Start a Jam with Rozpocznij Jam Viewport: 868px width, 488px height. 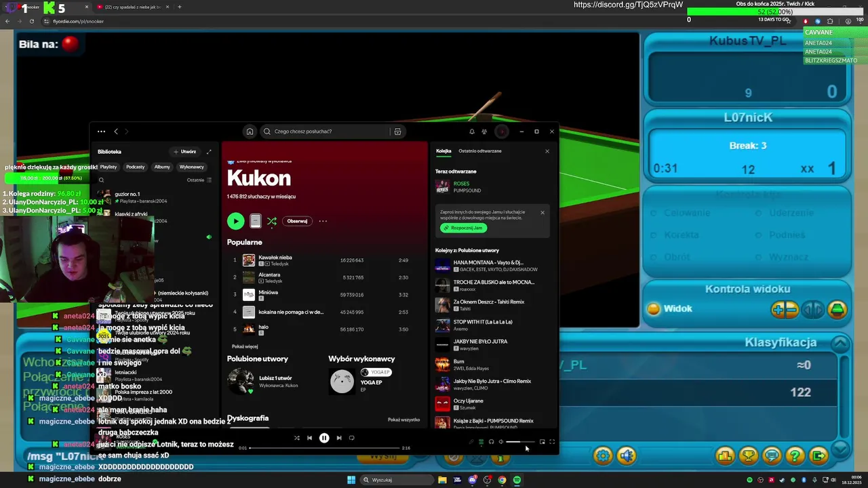tap(463, 228)
